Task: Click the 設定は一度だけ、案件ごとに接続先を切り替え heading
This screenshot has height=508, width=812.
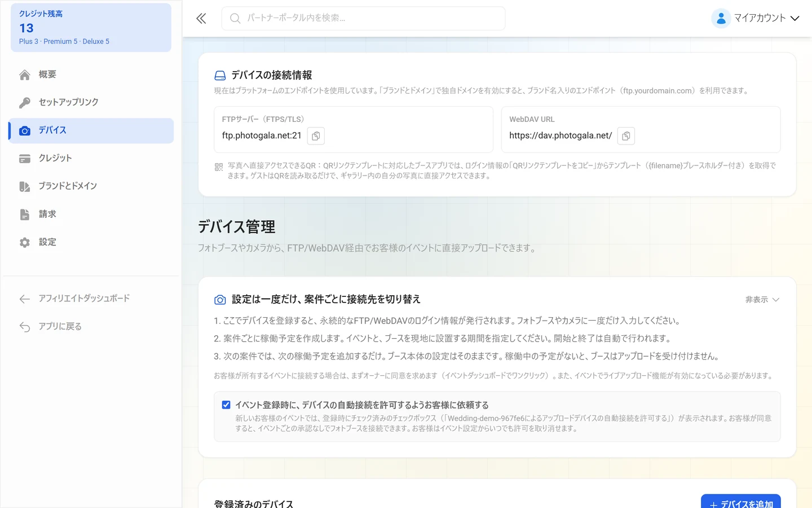Action: coord(326,300)
